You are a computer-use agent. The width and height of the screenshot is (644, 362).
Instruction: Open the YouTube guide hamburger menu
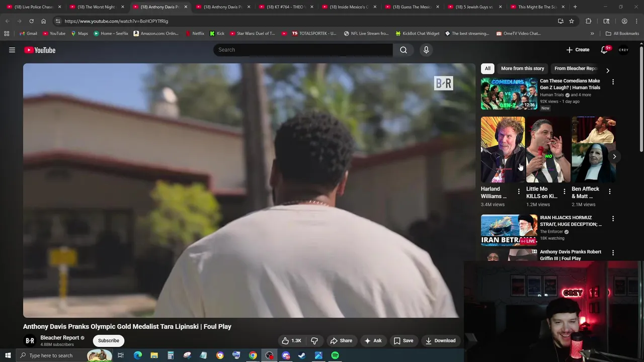pyautogui.click(x=12, y=50)
